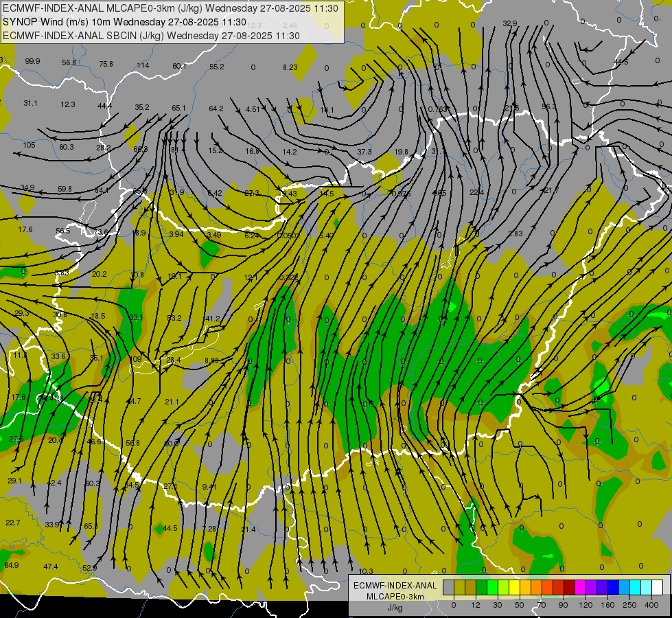672x618 pixels.
Task: Click the dark red legend swatch
Action: click(570, 587)
